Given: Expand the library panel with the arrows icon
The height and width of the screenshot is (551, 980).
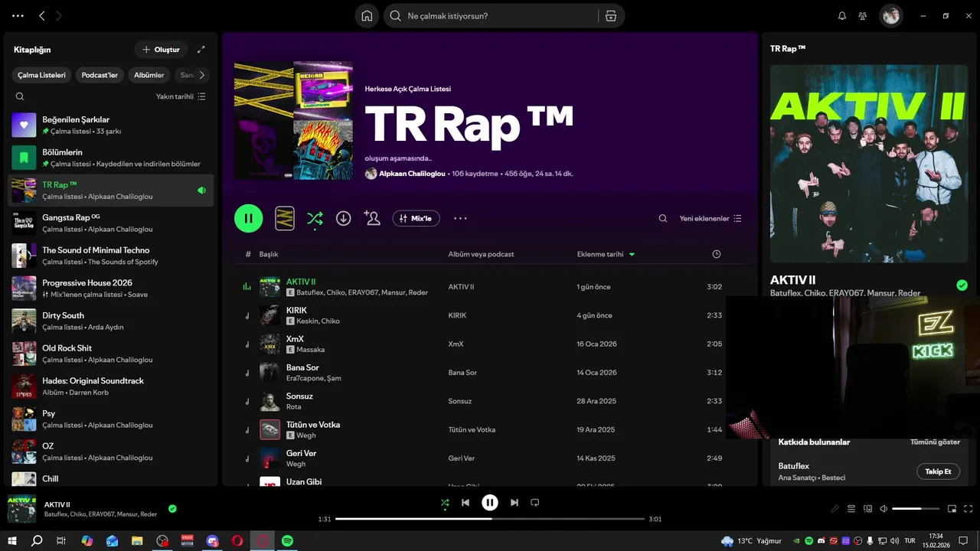Looking at the screenshot, I should [201, 50].
